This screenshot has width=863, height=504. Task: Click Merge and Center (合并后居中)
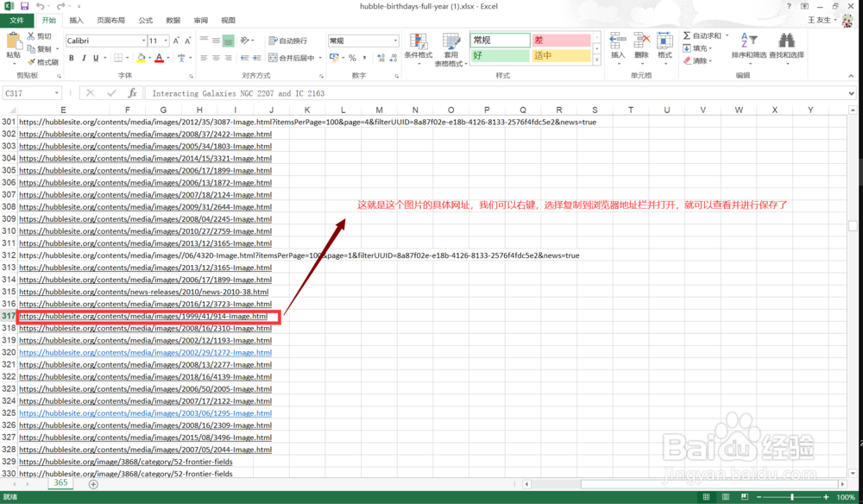[x=292, y=58]
